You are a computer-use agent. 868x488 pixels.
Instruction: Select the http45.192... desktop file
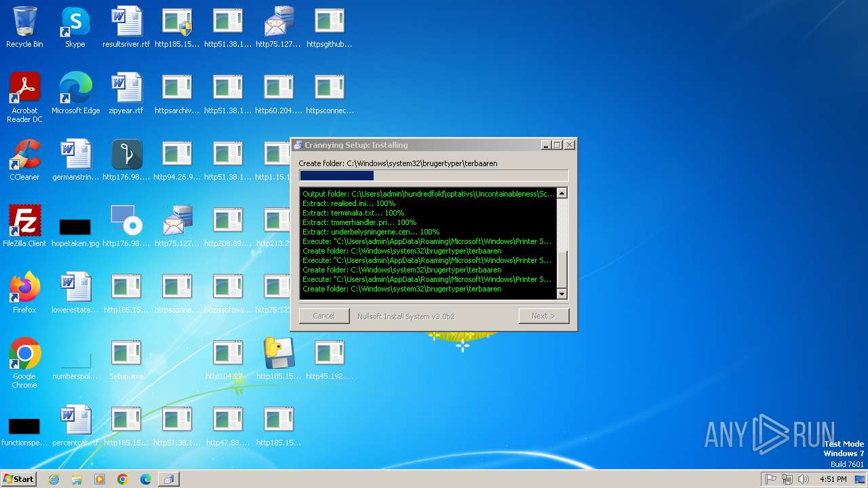click(x=330, y=359)
